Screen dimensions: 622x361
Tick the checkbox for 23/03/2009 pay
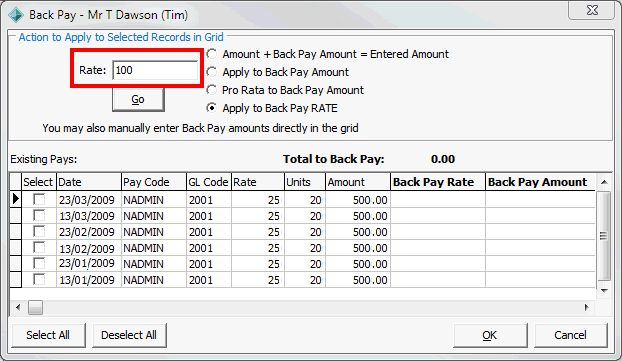point(39,199)
